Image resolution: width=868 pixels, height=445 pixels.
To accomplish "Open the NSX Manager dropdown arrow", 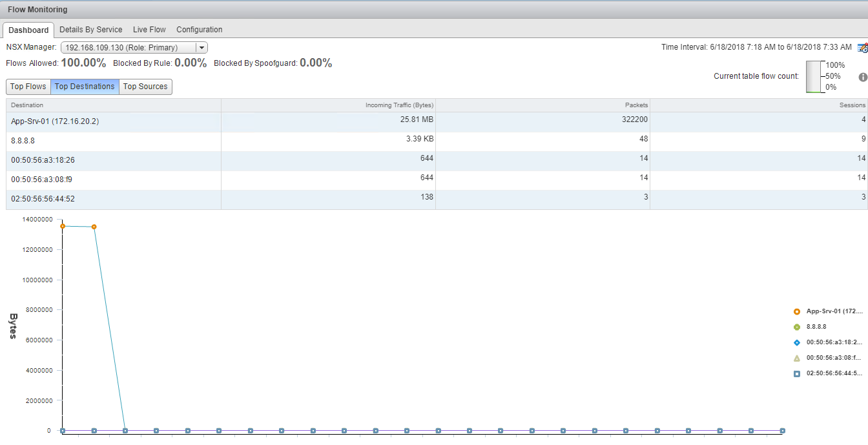I will click(201, 48).
